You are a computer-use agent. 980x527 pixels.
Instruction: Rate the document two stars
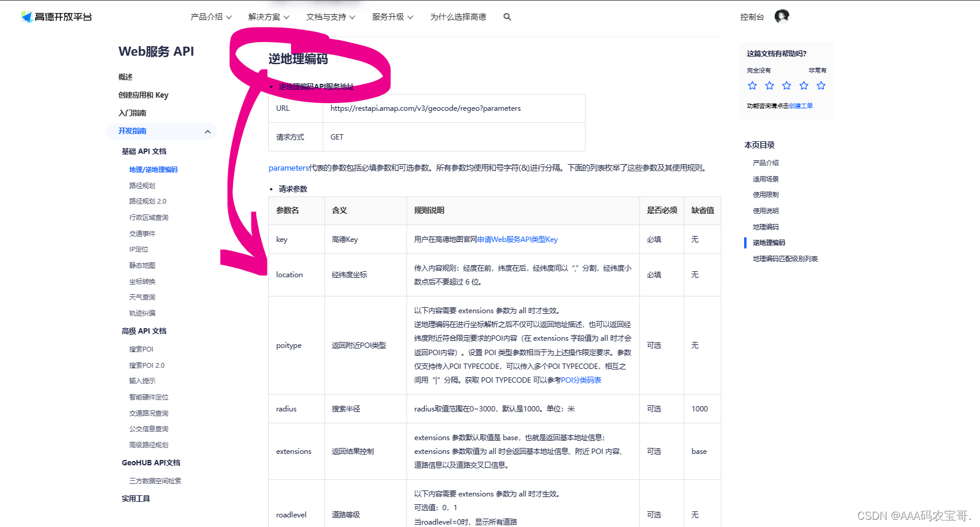pyautogui.click(x=769, y=86)
